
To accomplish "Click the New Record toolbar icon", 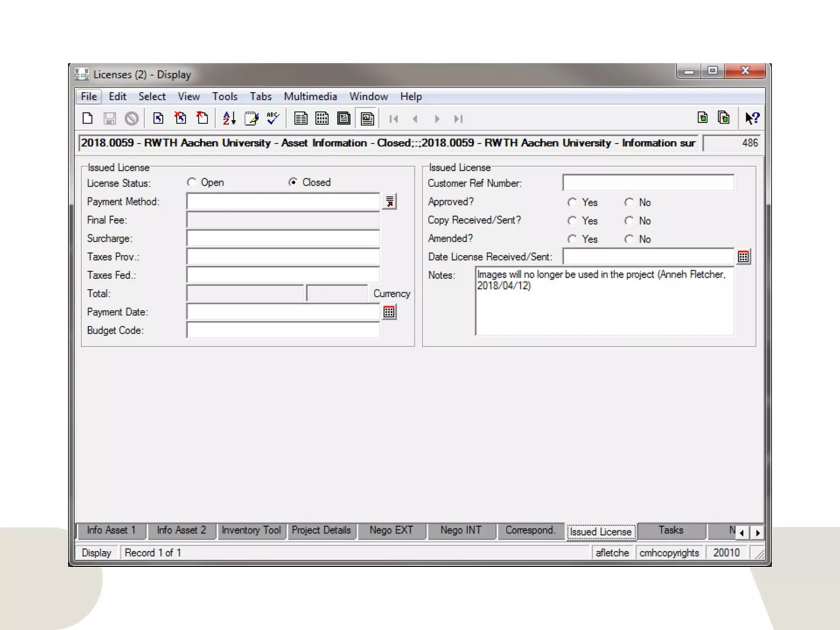I will pos(87,119).
